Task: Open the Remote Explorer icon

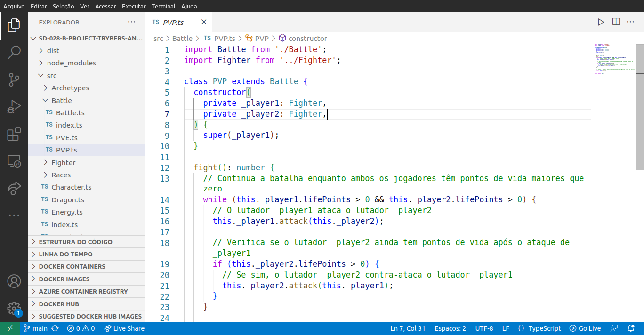Action: coord(14,161)
